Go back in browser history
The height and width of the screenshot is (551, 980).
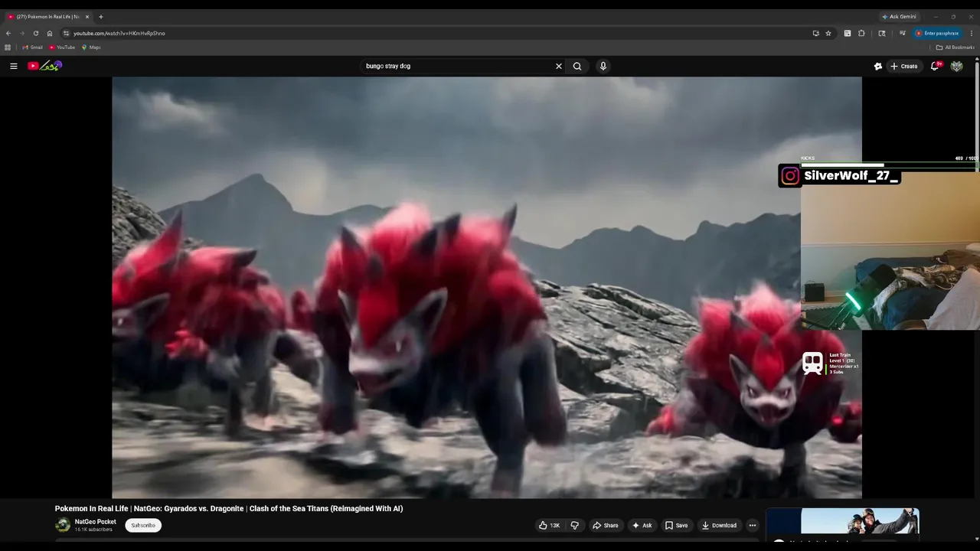pyautogui.click(x=8, y=33)
